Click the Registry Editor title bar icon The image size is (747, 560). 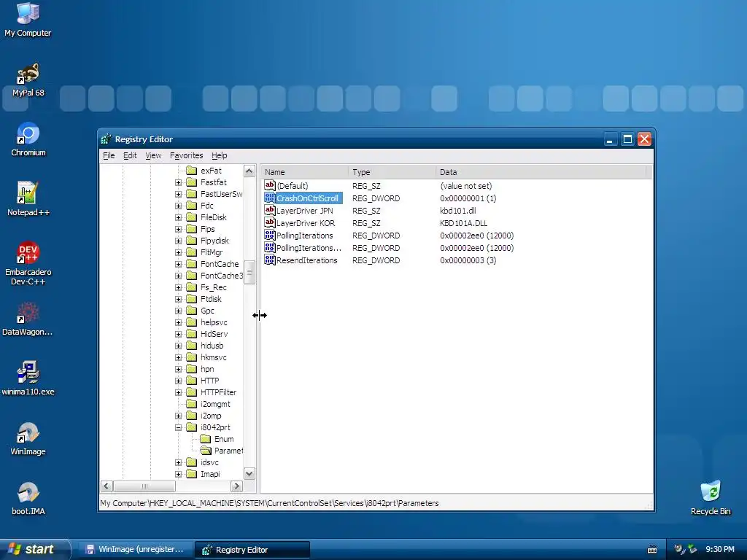tap(107, 139)
